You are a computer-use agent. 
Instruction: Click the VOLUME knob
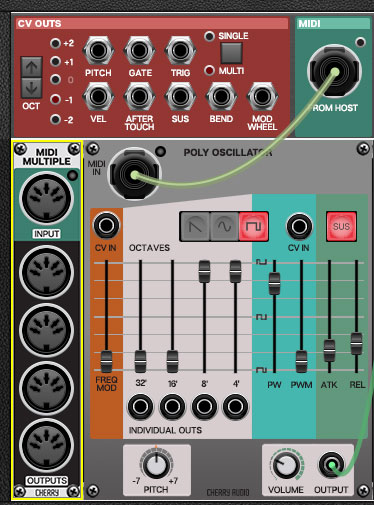click(286, 465)
